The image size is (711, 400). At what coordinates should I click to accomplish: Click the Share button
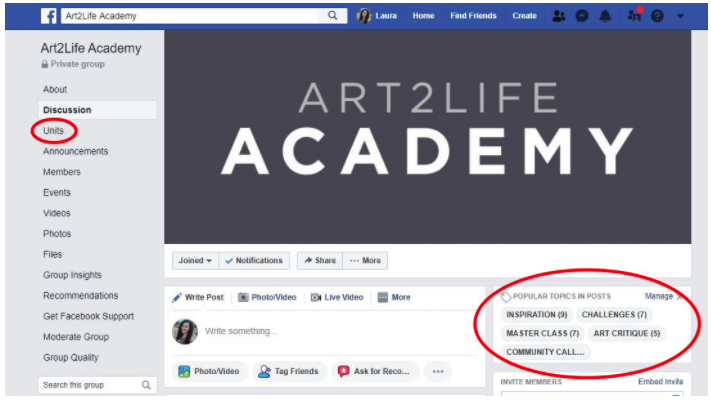pyautogui.click(x=320, y=261)
